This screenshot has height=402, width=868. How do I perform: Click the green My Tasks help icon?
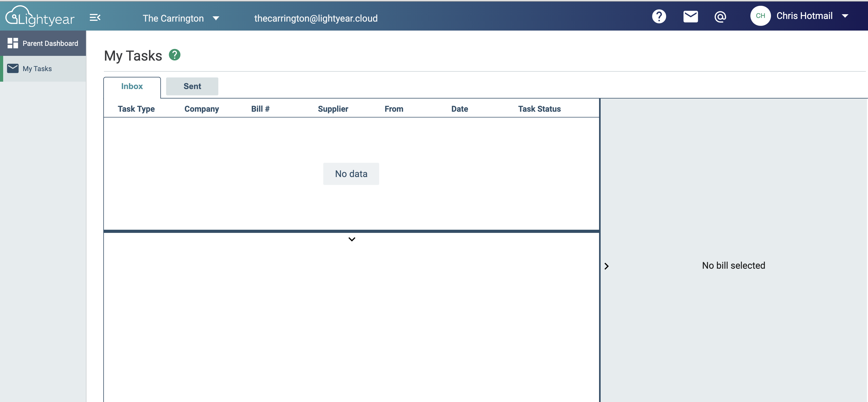pos(175,55)
